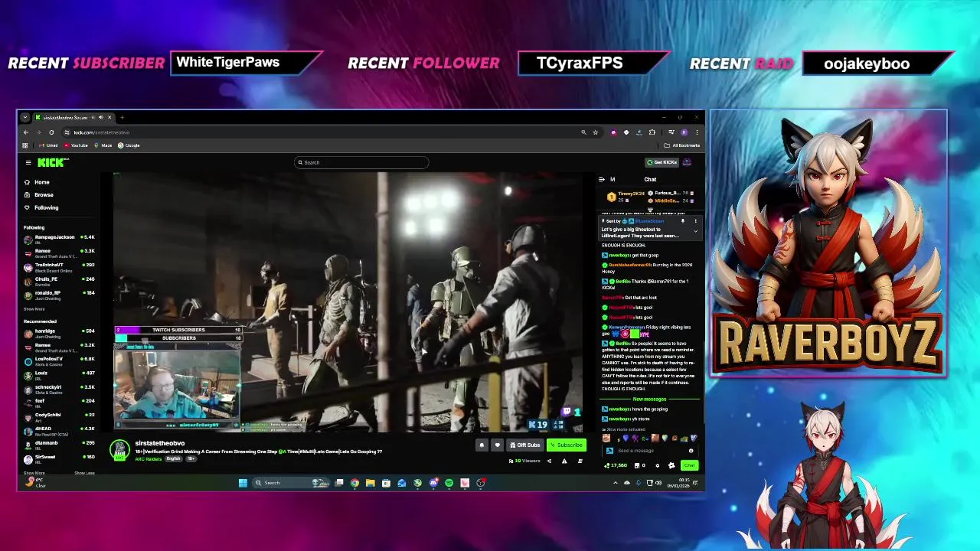
Task: Open Windows Start menu in taskbar
Action: click(x=243, y=483)
